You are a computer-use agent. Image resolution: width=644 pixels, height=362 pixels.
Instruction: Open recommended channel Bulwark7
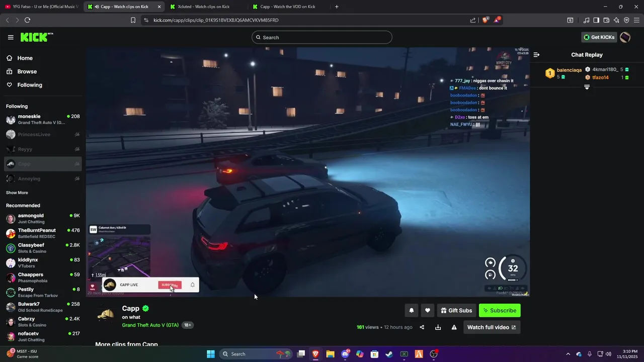click(x=43, y=307)
